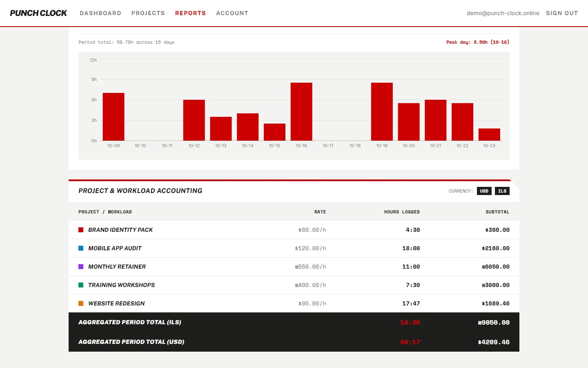Image resolution: width=588 pixels, height=368 pixels.
Task: Click the $80.00/h rate value
Action: [x=312, y=230]
